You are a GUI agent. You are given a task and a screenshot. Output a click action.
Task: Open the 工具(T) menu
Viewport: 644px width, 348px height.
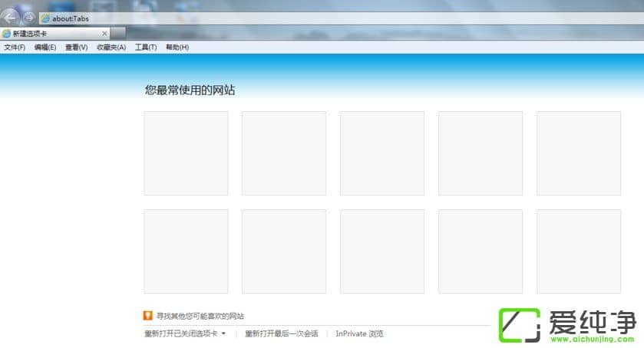pyautogui.click(x=146, y=48)
